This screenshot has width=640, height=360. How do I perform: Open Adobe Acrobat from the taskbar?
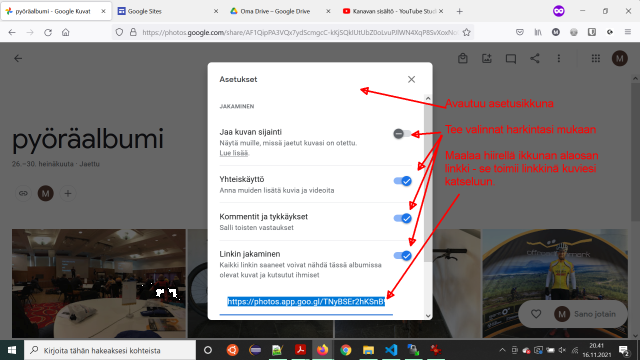(x=300, y=350)
